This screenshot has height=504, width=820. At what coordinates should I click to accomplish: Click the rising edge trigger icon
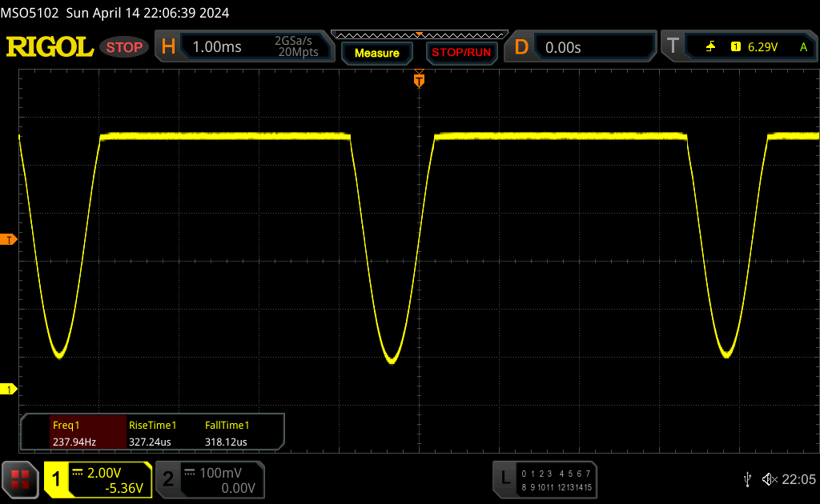tap(710, 47)
